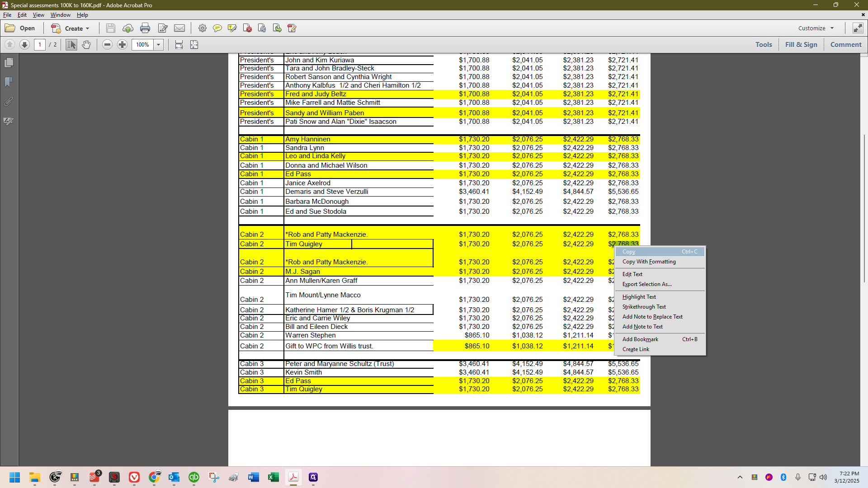Click the Zoom In plus button
The image size is (868, 488).
click(x=122, y=44)
